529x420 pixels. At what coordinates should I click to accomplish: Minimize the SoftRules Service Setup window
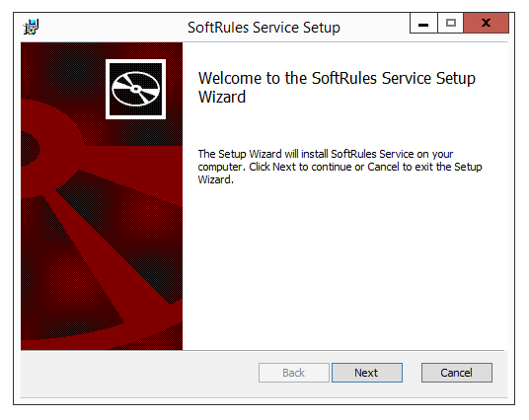pyautogui.click(x=423, y=23)
